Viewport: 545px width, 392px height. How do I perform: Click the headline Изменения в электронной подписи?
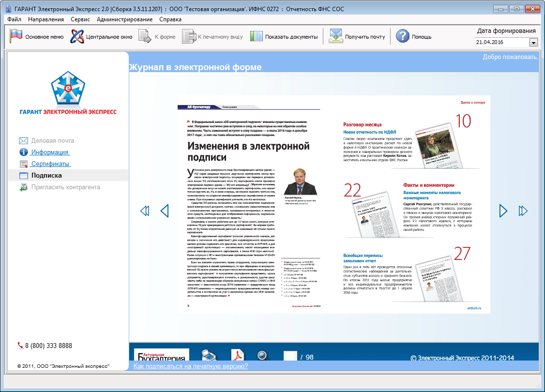click(248, 151)
